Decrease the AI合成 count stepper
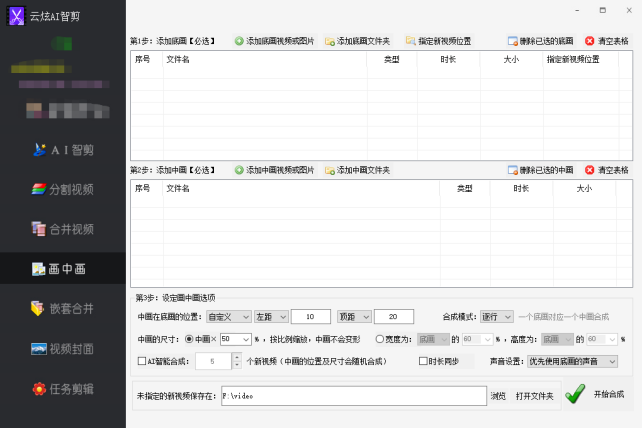Viewport: 642px width, 428px height. pos(237,365)
